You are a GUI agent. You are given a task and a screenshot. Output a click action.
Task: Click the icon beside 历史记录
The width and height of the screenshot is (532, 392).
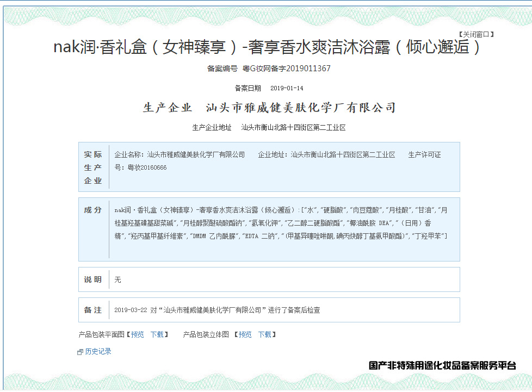[80, 352]
